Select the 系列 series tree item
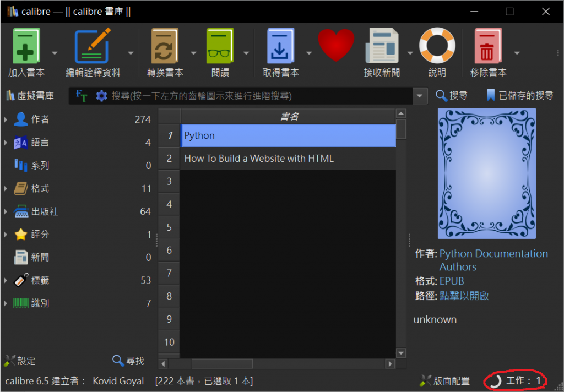The width and height of the screenshot is (564, 392). point(83,165)
